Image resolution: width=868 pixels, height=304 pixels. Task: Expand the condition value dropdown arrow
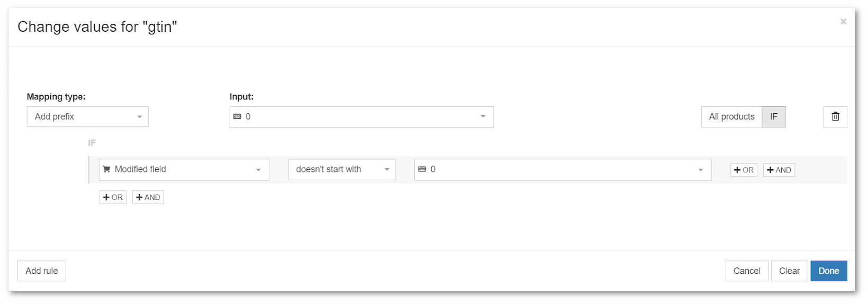point(700,170)
